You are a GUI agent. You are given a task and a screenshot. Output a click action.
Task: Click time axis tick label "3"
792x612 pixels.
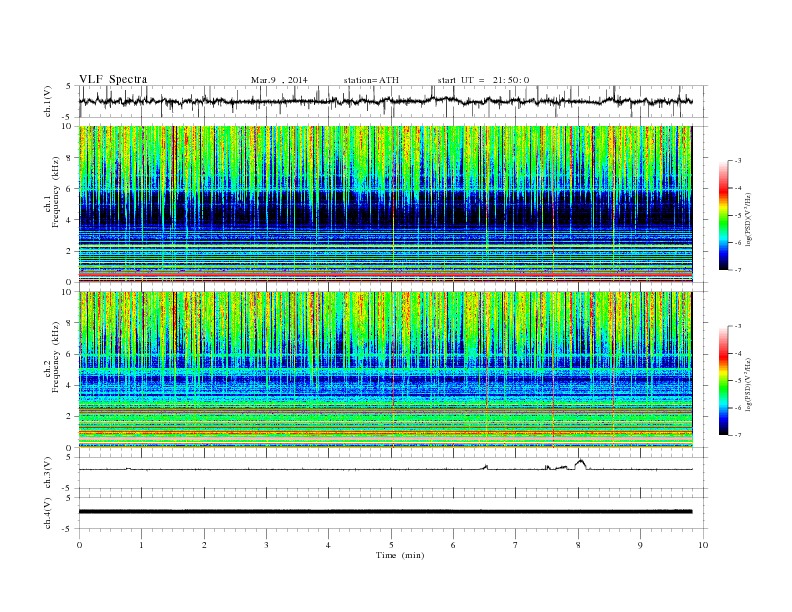(266, 545)
